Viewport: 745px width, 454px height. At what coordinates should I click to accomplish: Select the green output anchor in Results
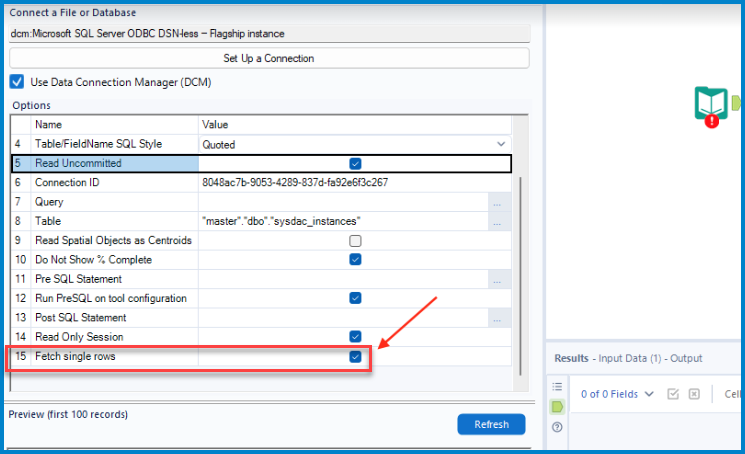tap(557, 407)
